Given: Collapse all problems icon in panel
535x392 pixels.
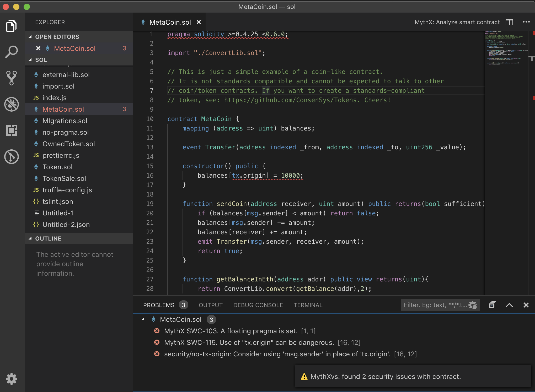Looking at the screenshot, I should pyautogui.click(x=493, y=305).
